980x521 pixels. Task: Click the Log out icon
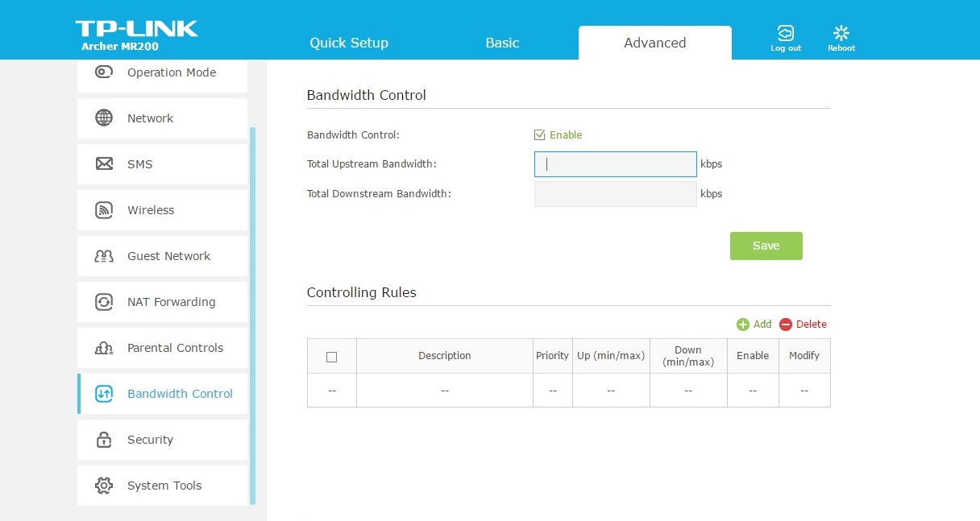785,33
